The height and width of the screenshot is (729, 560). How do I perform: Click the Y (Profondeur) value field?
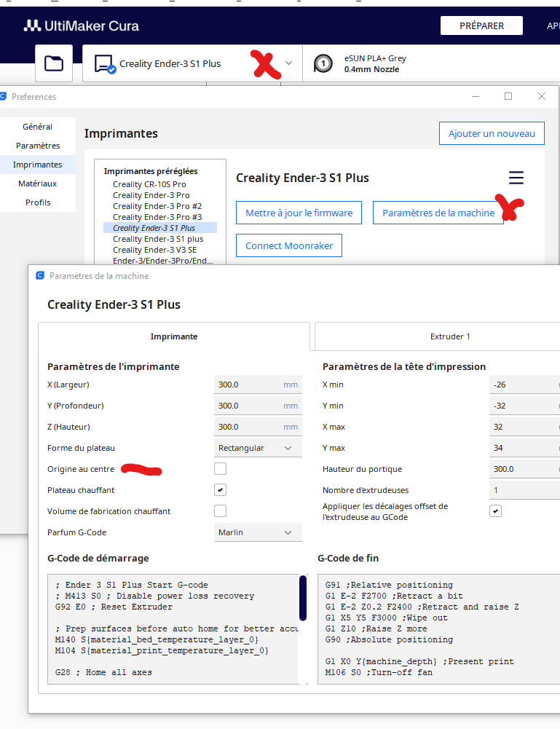point(258,406)
